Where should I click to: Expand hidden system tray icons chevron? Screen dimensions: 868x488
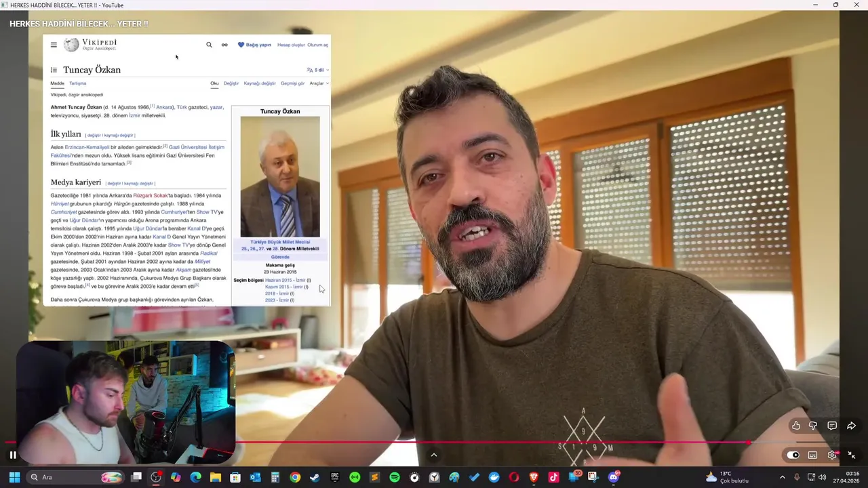pos(782,477)
